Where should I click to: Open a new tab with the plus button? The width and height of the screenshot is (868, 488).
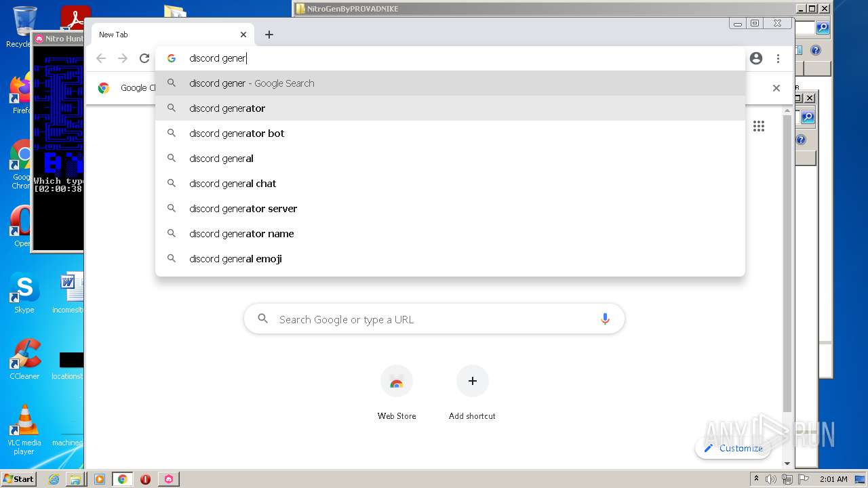(x=269, y=35)
